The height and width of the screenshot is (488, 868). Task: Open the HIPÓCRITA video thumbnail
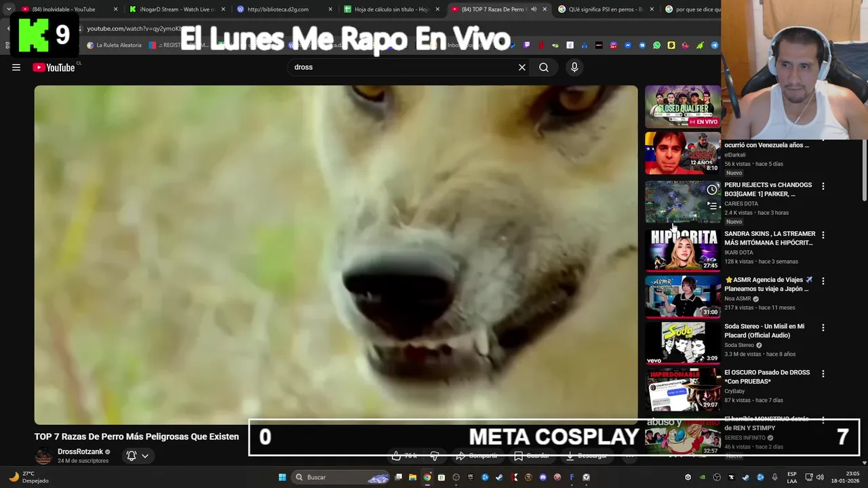pyautogui.click(x=682, y=249)
